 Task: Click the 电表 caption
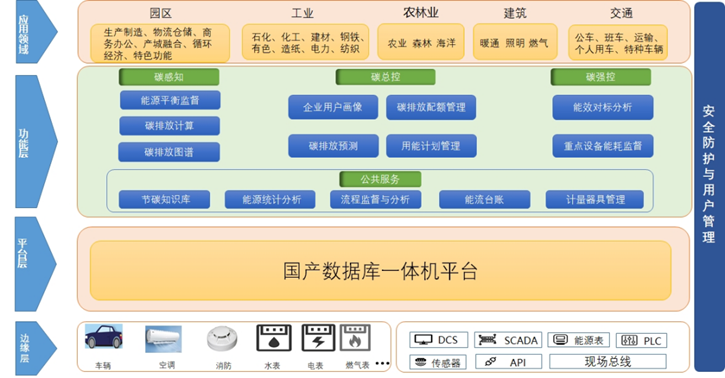[315, 366]
